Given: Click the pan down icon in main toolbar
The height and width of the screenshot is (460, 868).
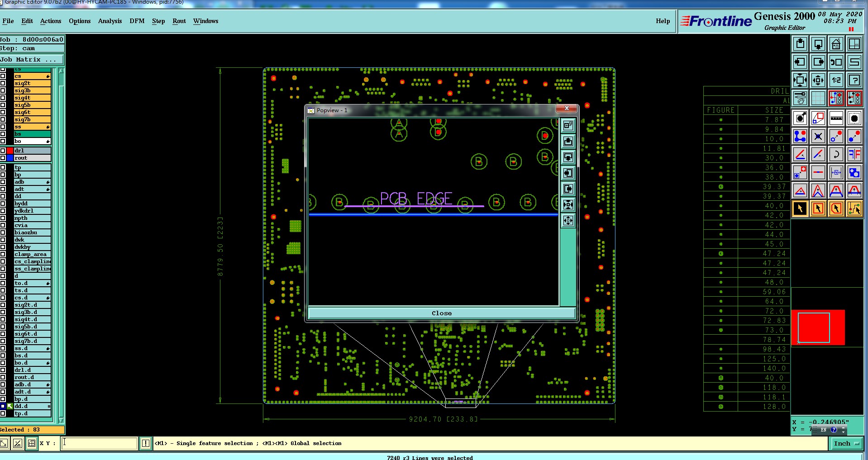Looking at the screenshot, I should coord(818,44).
